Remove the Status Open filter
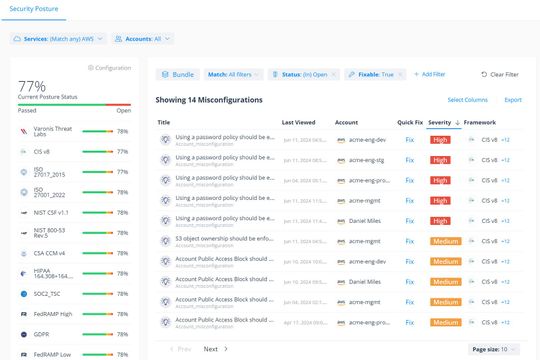Image resolution: width=540 pixels, height=360 pixels. pyautogui.click(x=333, y=74)
